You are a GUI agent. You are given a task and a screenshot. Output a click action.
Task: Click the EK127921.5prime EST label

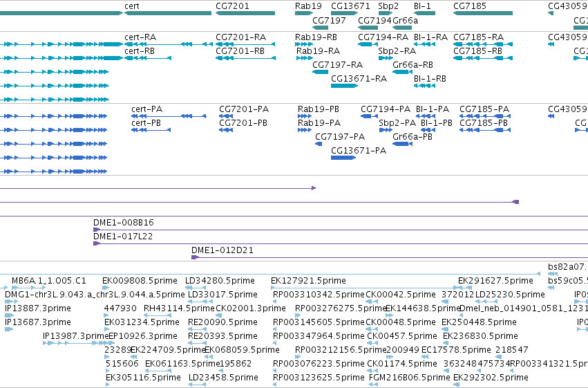308,281
